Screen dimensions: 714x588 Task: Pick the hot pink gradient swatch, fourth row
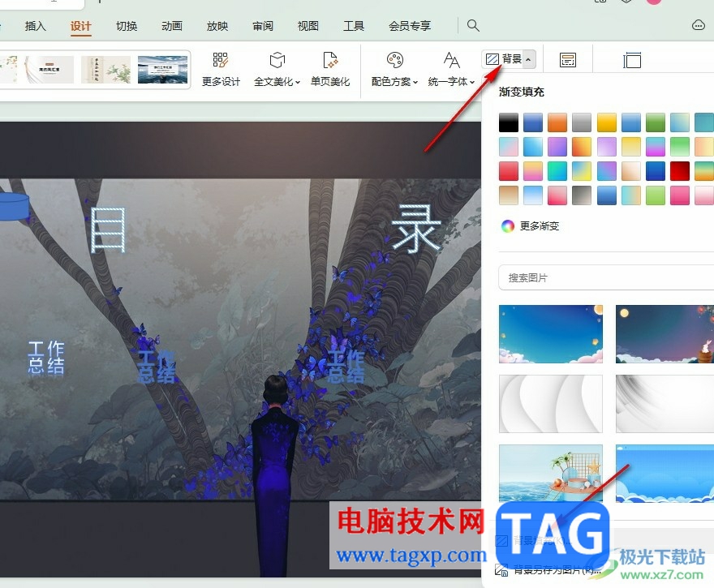coord(680,195)
